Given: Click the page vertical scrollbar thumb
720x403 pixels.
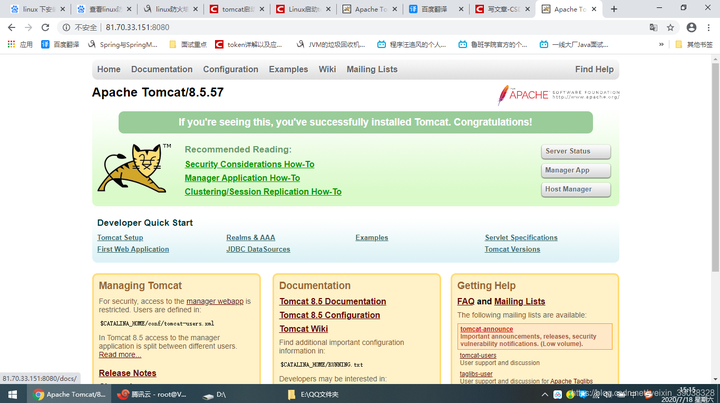Looking at the screenshot, I should (x=715, y=168).
